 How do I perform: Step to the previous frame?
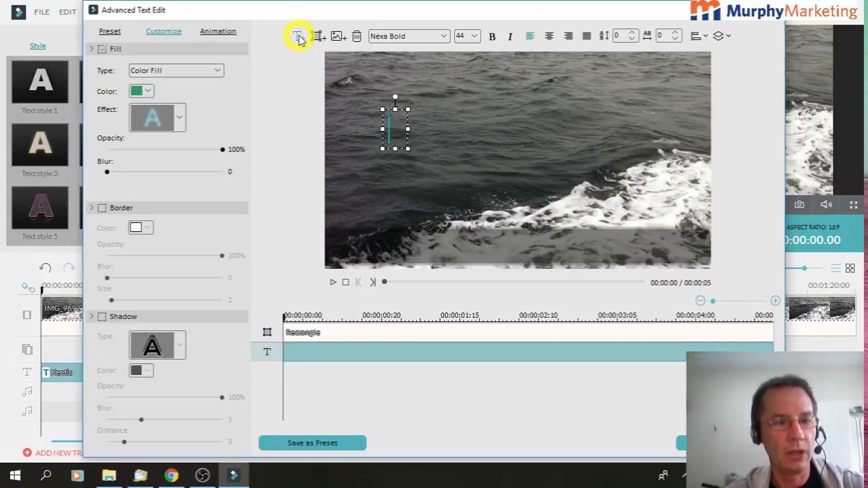(359, 282)
